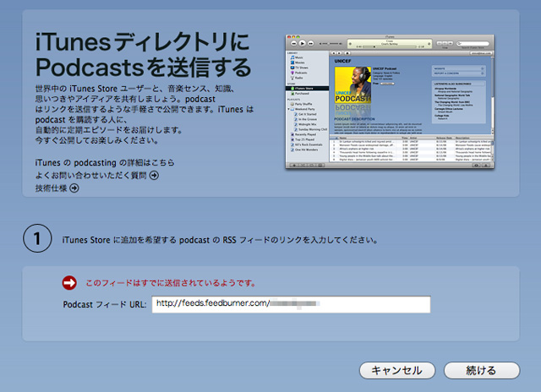The width and height of the screenshot is (541, 392).
Task: Click text iTunes の podcasting の詳細はこちら
Action: pyautogui.click(x=105, y=162)
